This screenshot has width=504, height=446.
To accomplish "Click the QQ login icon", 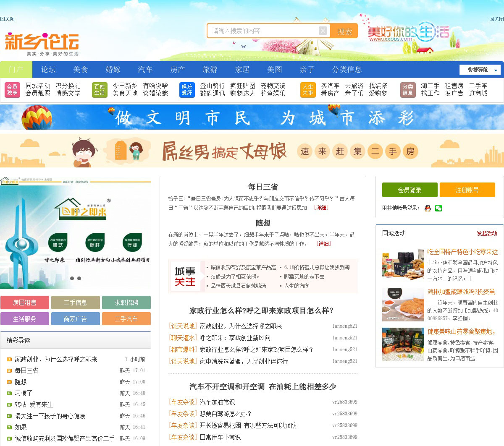I will coord(428,208).
